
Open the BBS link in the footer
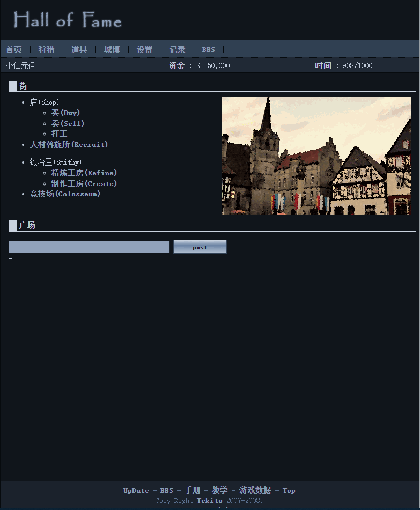tap(167, 491)
